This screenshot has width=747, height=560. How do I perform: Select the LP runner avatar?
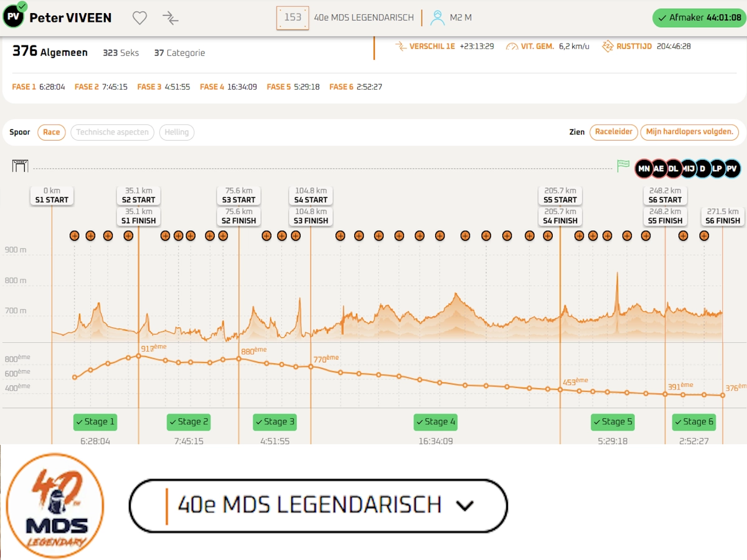(718, 168)
